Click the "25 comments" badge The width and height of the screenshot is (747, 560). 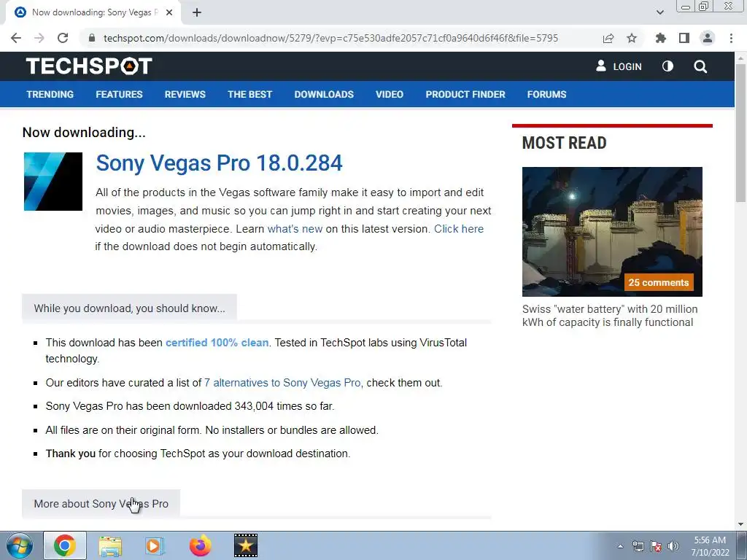(x=659, y=282)
